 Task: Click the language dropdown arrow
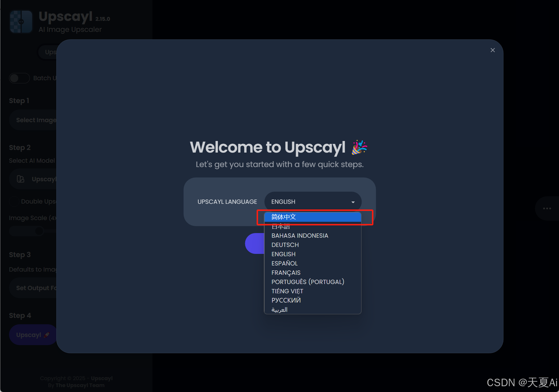[353, 202]
